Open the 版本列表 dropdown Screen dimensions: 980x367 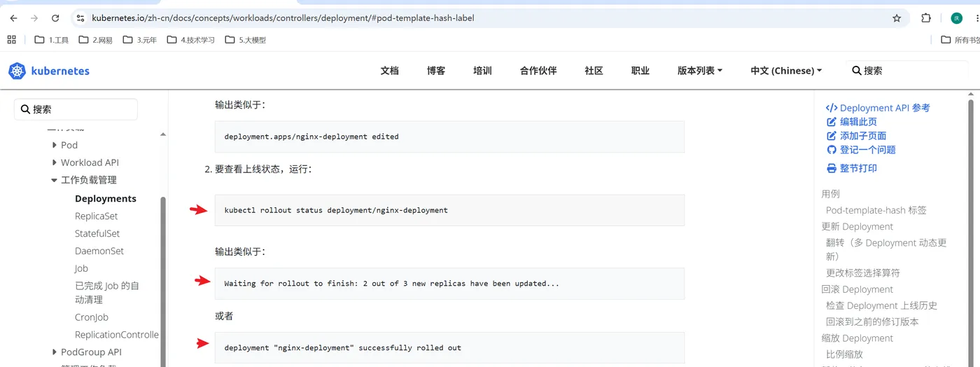pyautogui.click(x=700, y=71)
